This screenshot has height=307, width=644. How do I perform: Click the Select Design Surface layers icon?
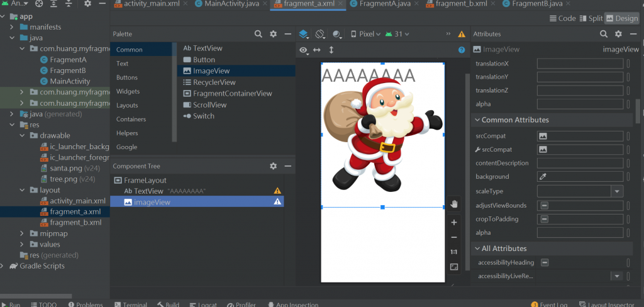(x=304, y=34)
